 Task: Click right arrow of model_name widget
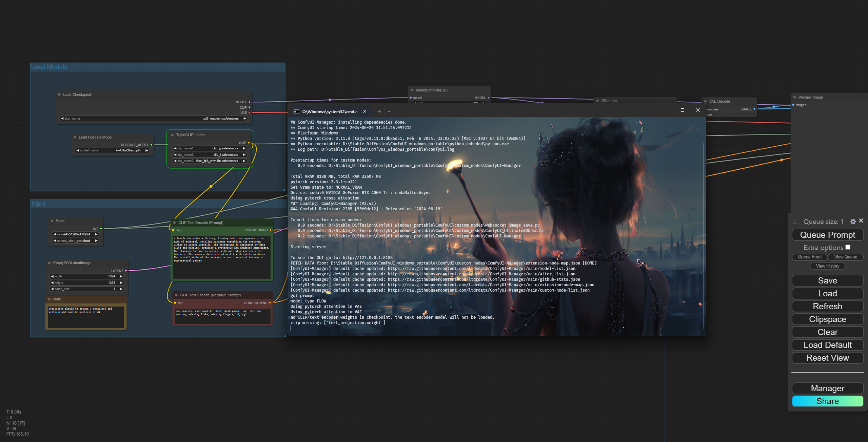[x=146, y=150]
